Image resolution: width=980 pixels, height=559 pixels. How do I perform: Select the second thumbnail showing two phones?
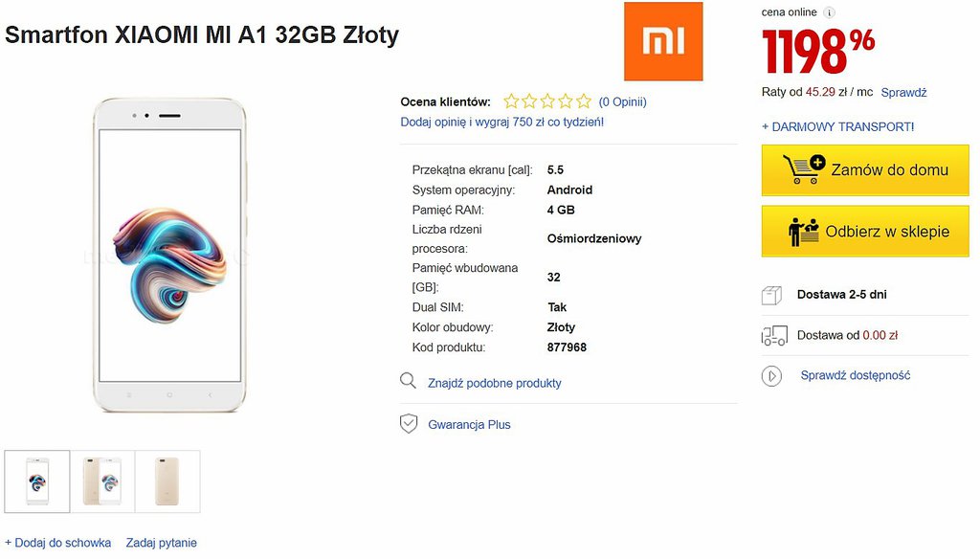coord(102,481)
